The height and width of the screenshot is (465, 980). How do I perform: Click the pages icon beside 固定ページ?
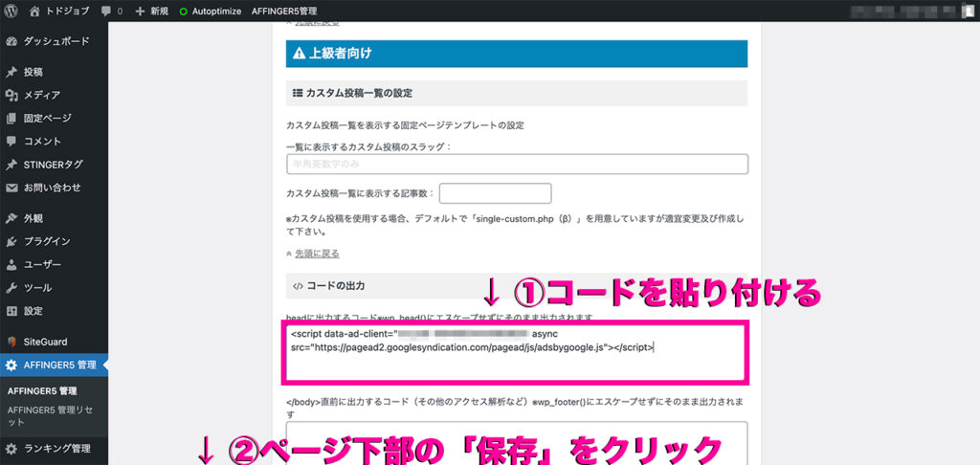11,118
